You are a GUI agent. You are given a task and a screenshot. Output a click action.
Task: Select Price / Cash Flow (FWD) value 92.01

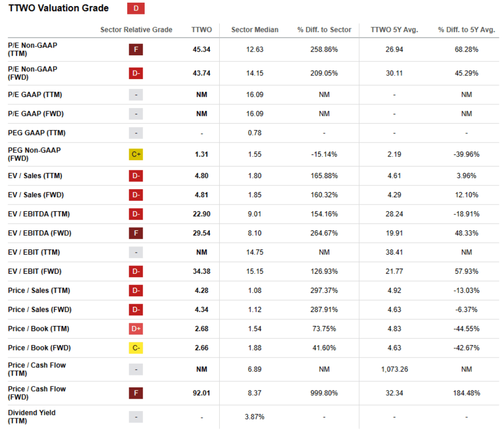202,393
